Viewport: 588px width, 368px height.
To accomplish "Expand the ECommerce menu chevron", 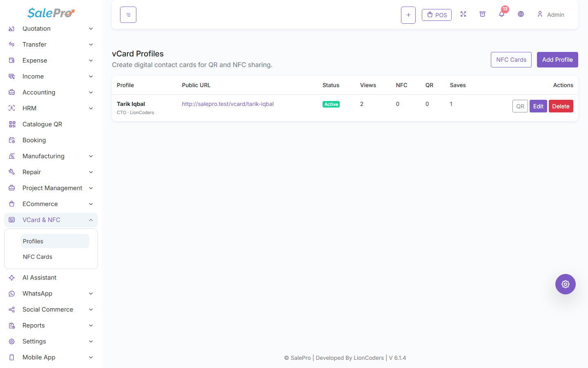I will pyautogui.click(x=91, y=204).
